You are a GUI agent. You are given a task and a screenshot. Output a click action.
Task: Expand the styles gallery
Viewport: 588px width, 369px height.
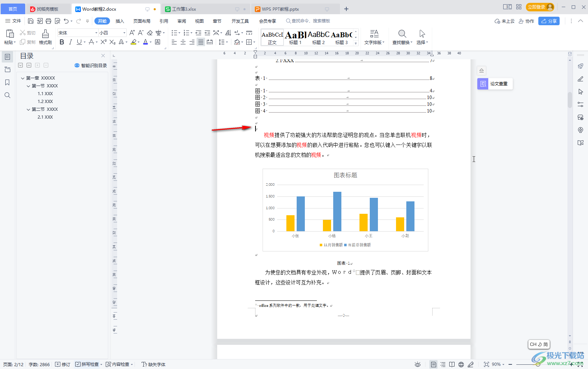coord(356,43)
